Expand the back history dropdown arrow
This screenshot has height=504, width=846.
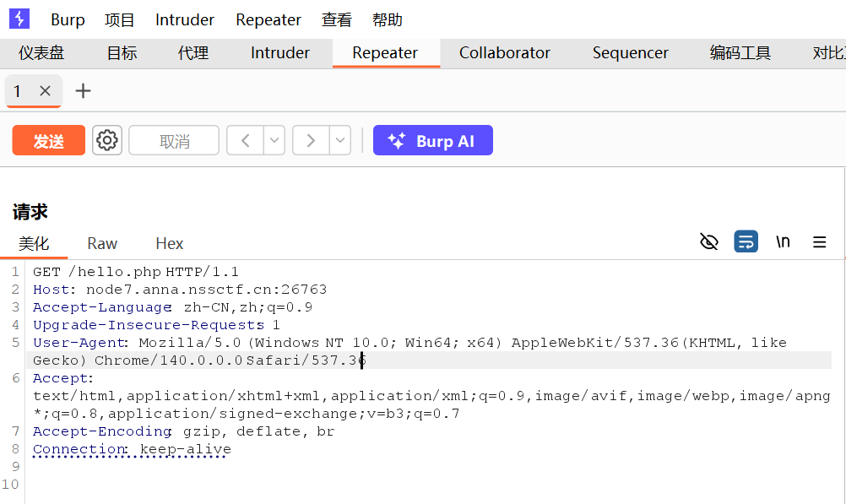[274, 140]
